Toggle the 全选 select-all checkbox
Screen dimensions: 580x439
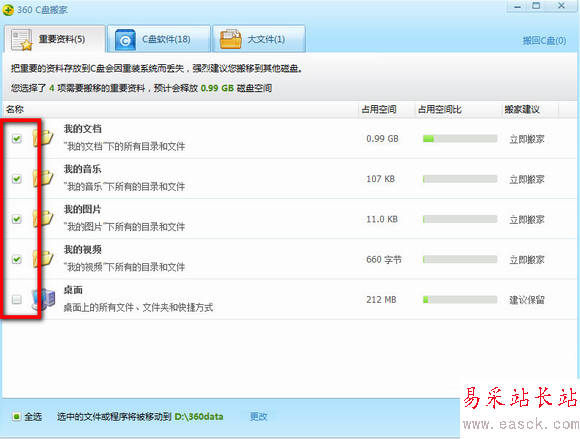coord(16,417)
